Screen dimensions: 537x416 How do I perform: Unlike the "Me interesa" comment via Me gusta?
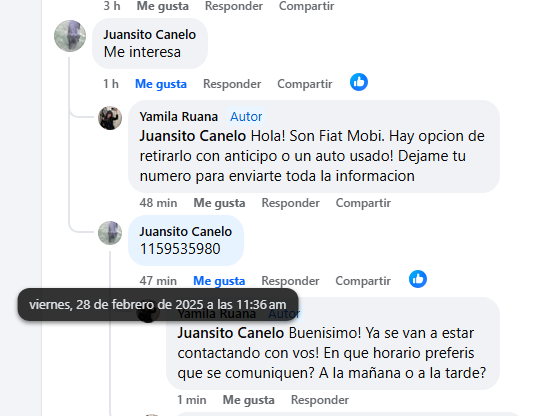click(161, 84)
